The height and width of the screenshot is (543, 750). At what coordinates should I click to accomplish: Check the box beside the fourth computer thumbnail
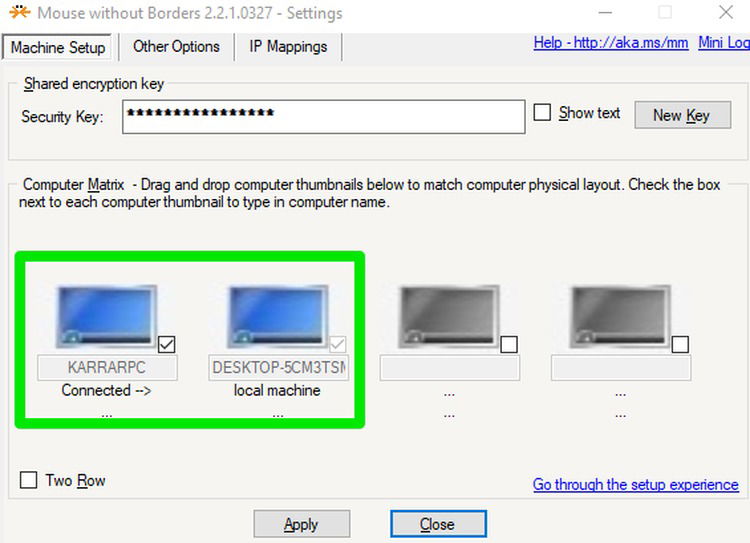(x=680, y=344)
